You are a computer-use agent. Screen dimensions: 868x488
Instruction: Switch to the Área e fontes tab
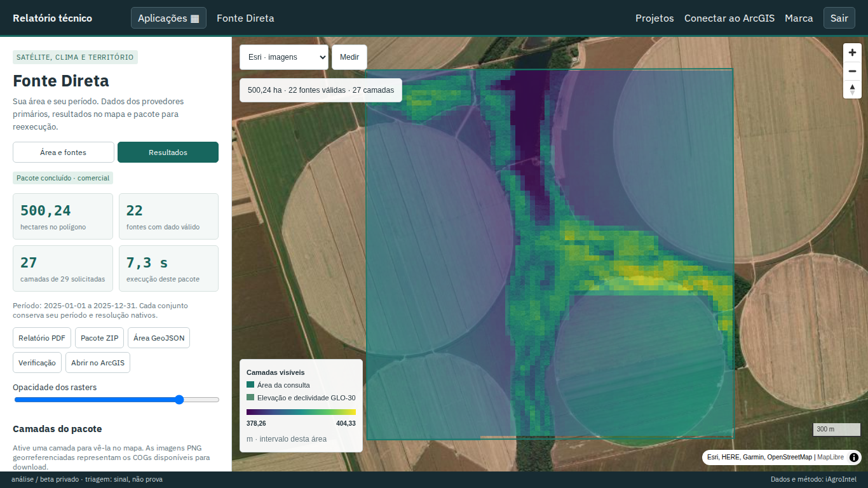[x=64, y=152]
